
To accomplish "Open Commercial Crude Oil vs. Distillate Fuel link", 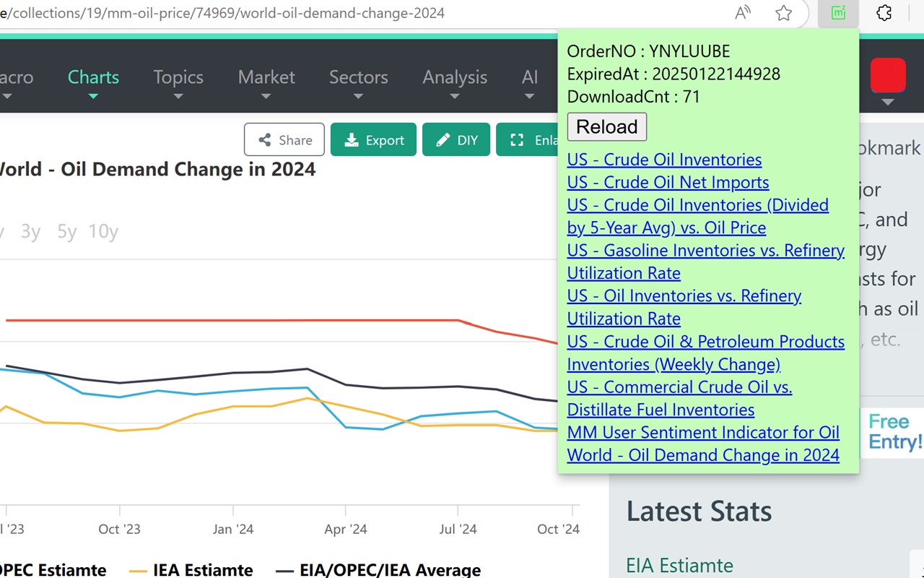I will [x=679, y=398].
